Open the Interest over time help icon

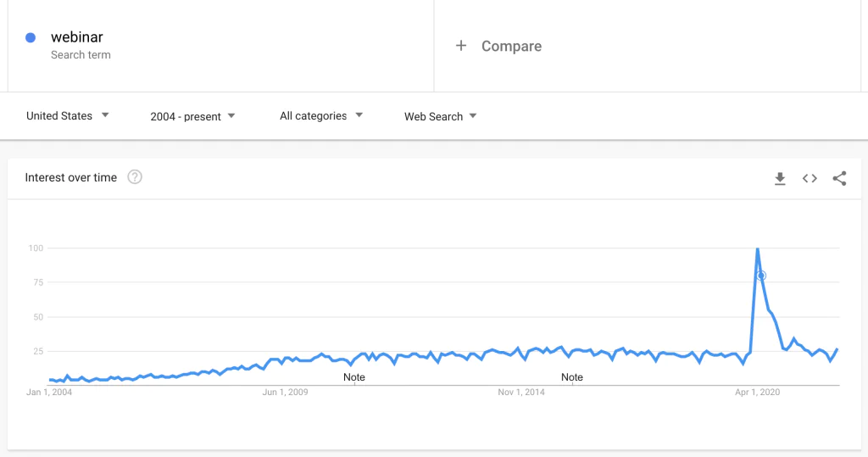click(x=135, y=177)
